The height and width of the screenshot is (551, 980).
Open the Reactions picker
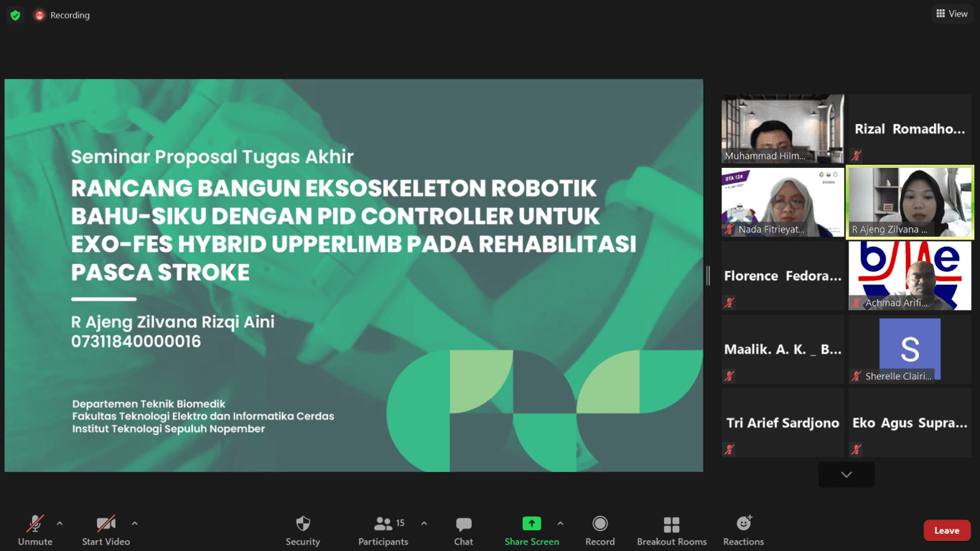(742, 529)
